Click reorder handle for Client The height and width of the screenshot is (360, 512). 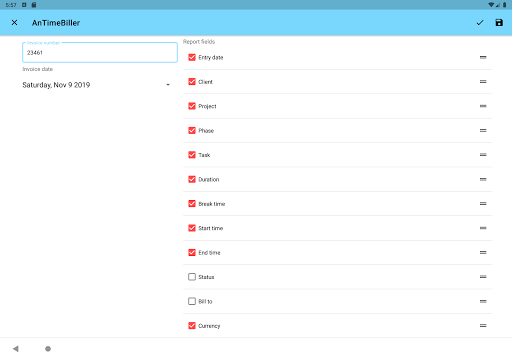point(483,82)
